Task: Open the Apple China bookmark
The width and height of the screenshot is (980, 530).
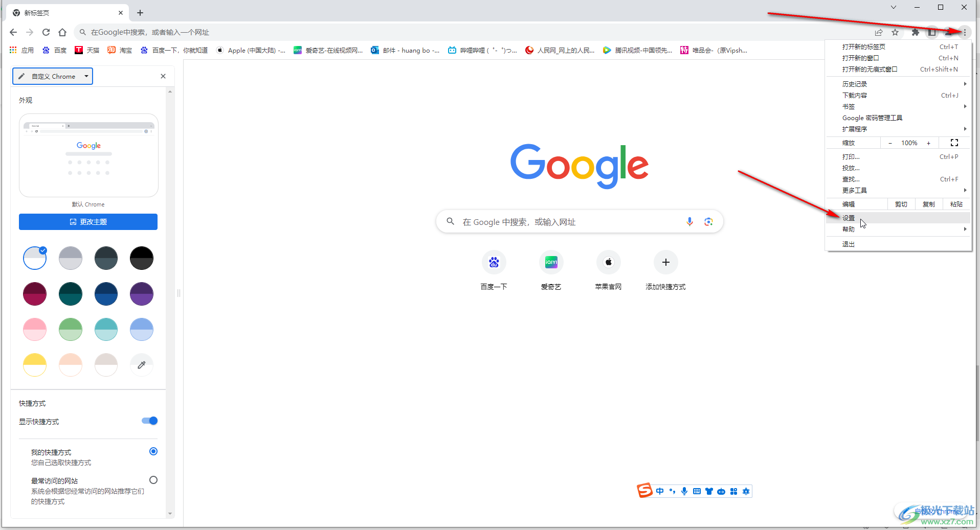Action: (251, 50)
